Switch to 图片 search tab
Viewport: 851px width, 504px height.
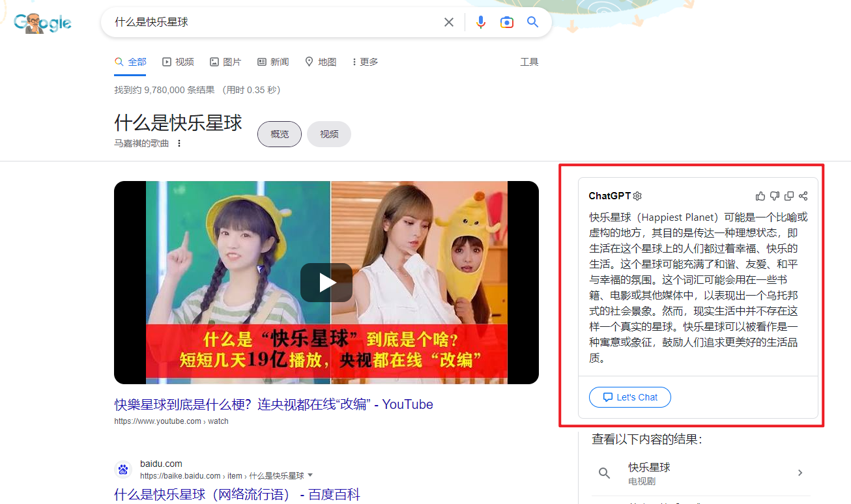225,62
